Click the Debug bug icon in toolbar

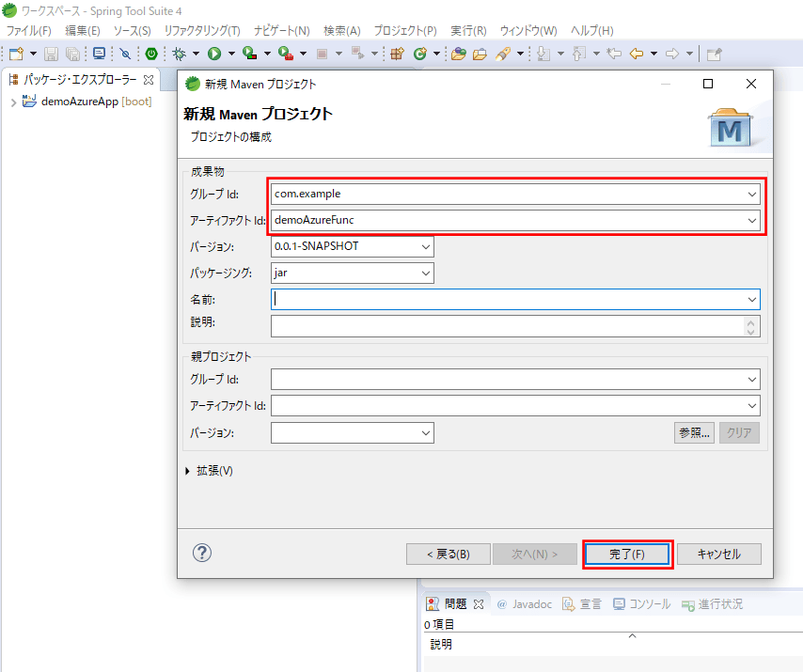click(178, 54)
